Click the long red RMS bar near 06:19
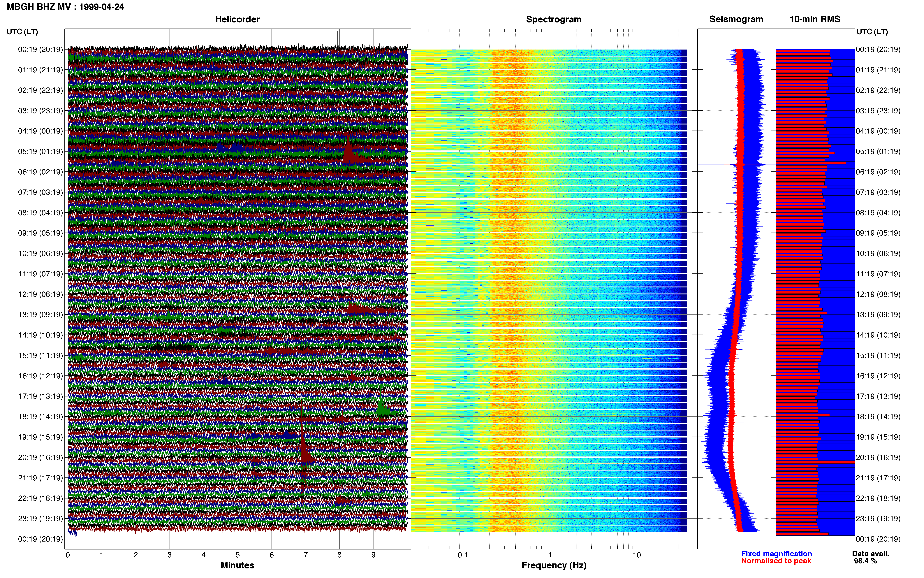 pos(811,163)
